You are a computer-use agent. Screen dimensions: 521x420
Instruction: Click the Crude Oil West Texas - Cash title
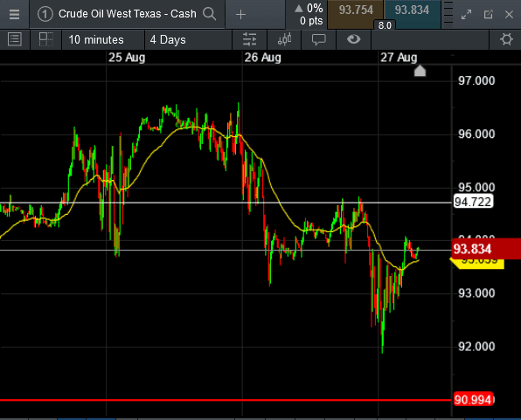pos(128,14)
